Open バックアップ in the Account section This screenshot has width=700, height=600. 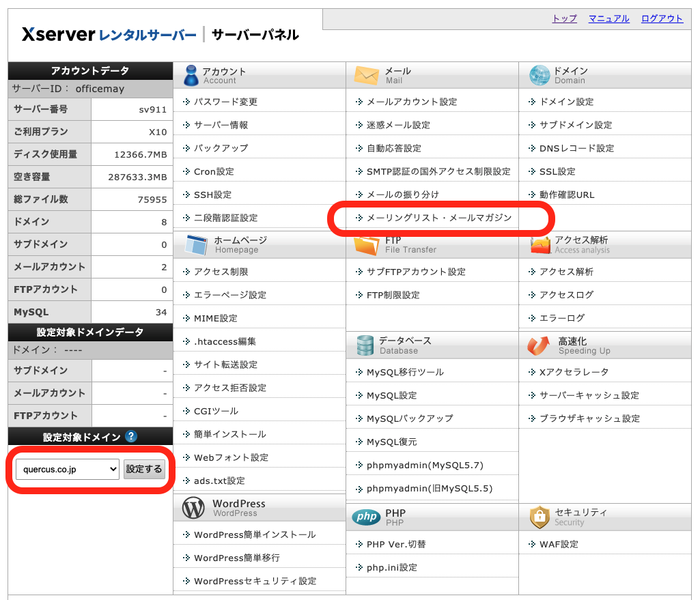pyautogui.click(x=221, y=148)
